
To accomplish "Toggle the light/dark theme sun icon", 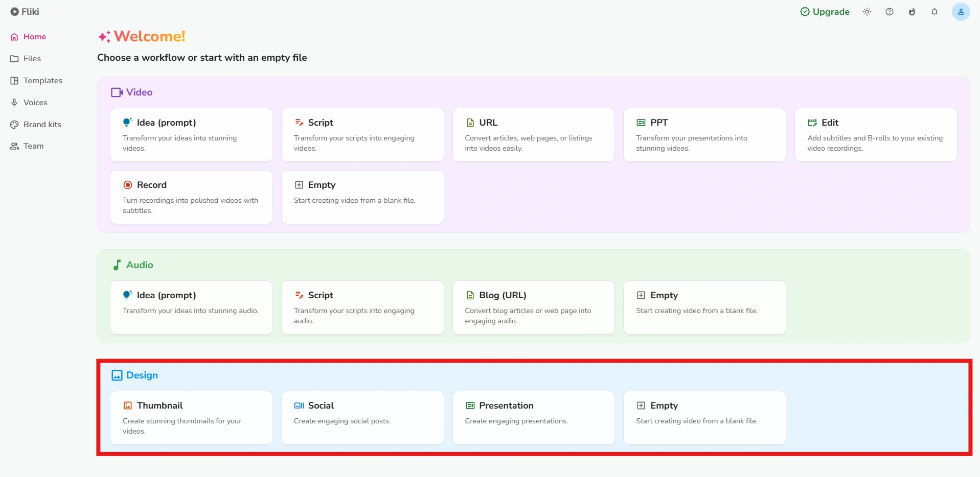I will tap(867, 12).
